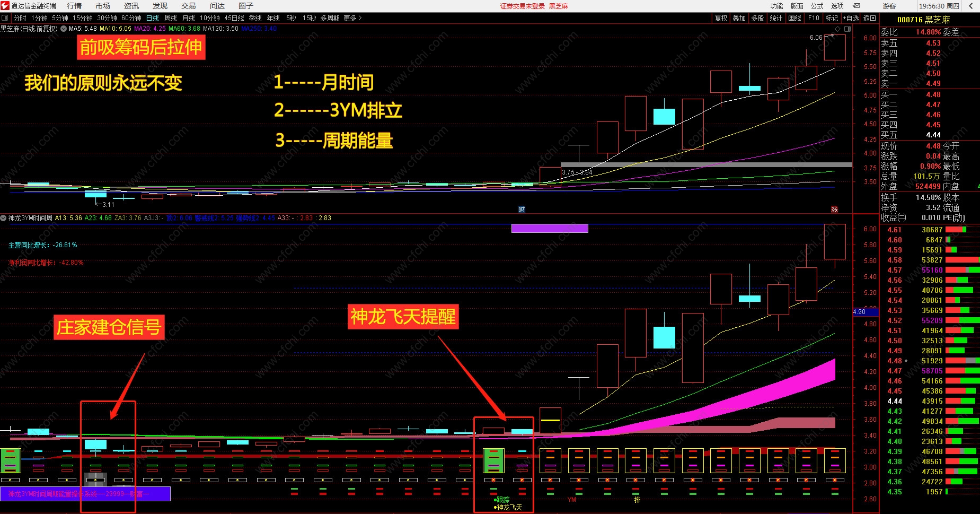
Task: Select the 周线 weekly period
Action: click(x=171, y=18)
